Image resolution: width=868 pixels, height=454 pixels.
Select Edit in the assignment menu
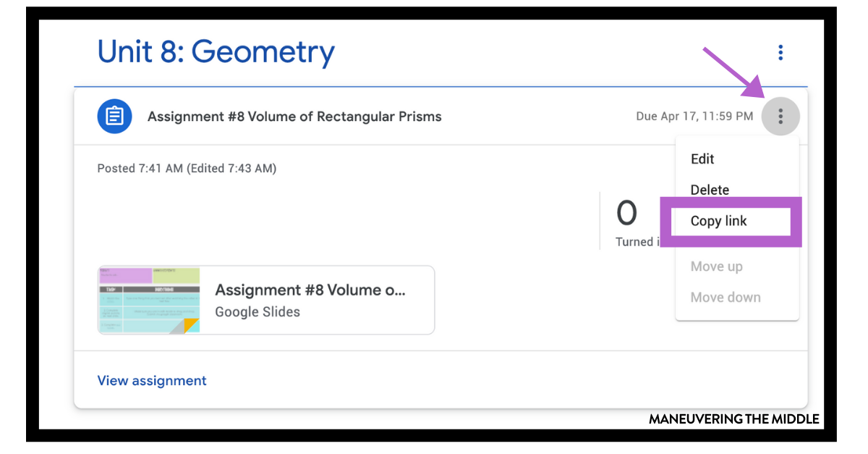click(701, 159)
